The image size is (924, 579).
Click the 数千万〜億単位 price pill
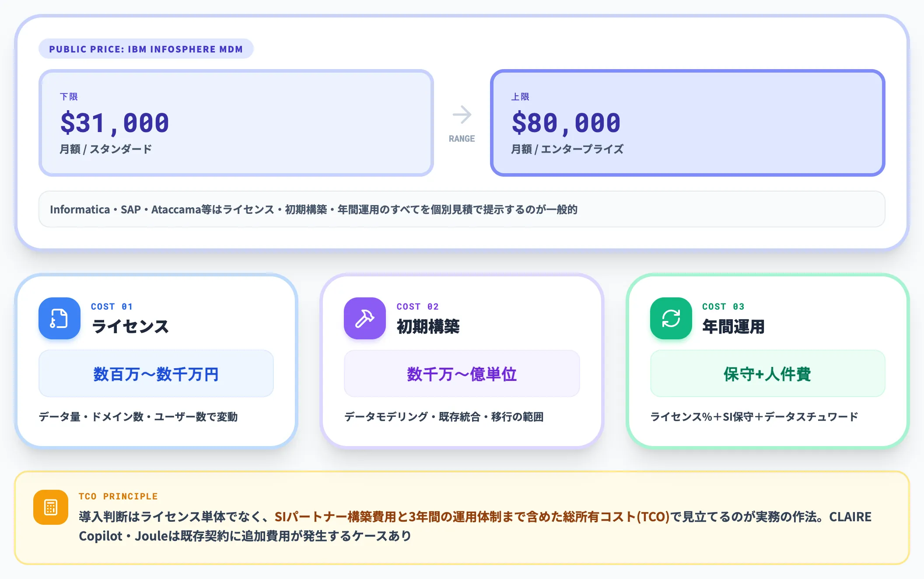(462, 374)
